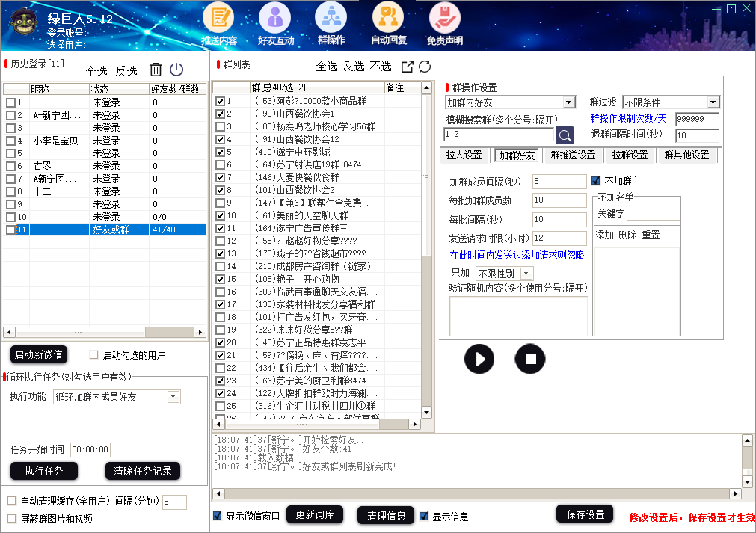This screenshot has width=756, height=533.
Task: Click the magnifier search button for 模糊搜索群
Action: point(565,135)
